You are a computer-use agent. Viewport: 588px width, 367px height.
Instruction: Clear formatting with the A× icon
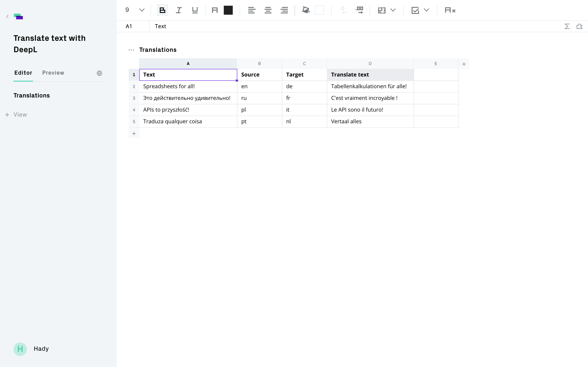[450, 10]
